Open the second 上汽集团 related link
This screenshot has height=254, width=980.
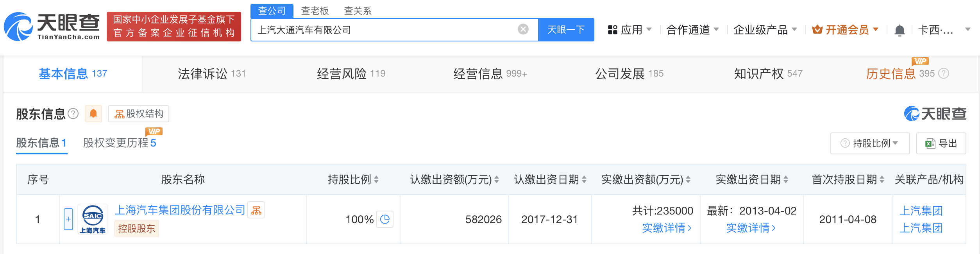pos(921,228)
